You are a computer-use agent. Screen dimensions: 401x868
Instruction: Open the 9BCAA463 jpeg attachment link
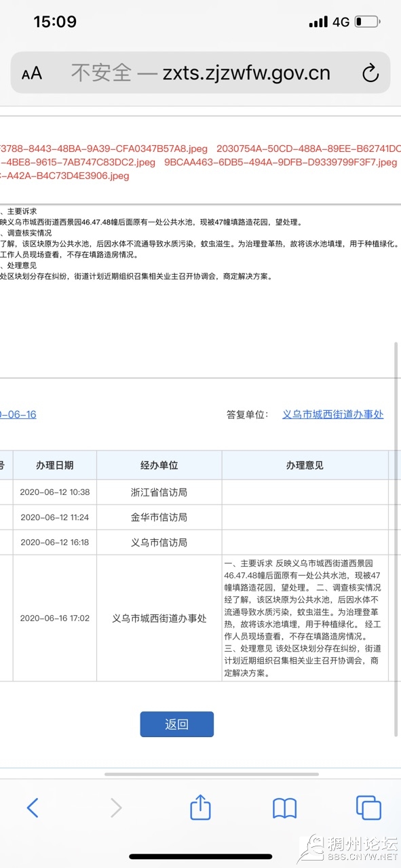coord(280,162)
